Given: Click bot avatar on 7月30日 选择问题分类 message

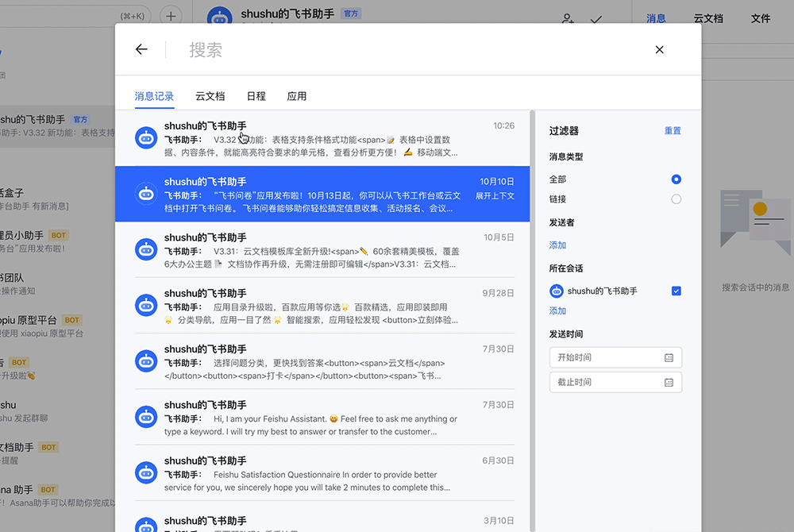Looking at the screenshot, I should click(146, 361).
